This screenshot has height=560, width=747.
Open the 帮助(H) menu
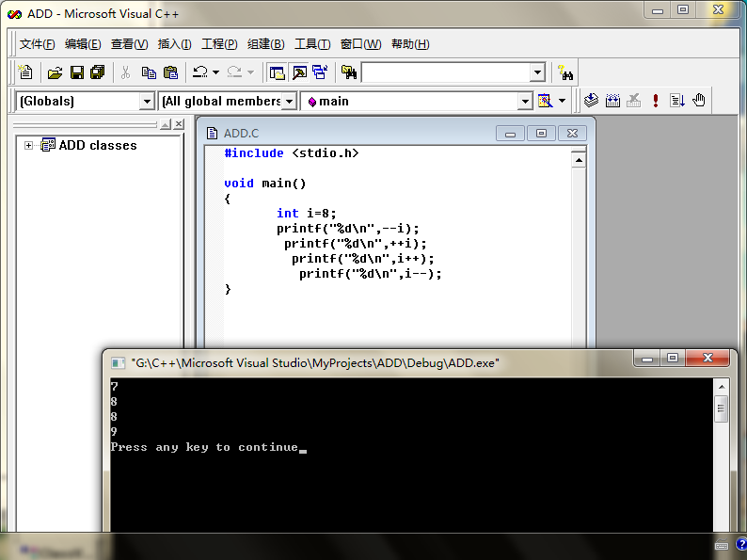coord(410,44)
